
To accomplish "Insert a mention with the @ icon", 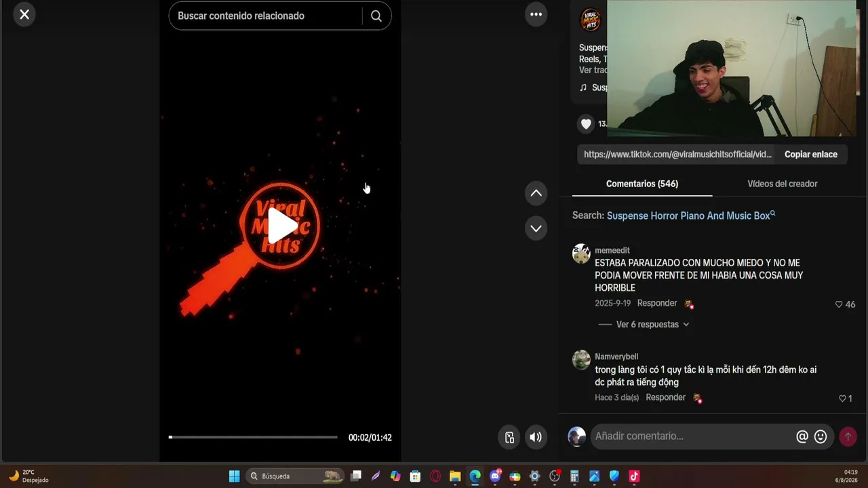I will pyautogui.click(x=802, y=437).
